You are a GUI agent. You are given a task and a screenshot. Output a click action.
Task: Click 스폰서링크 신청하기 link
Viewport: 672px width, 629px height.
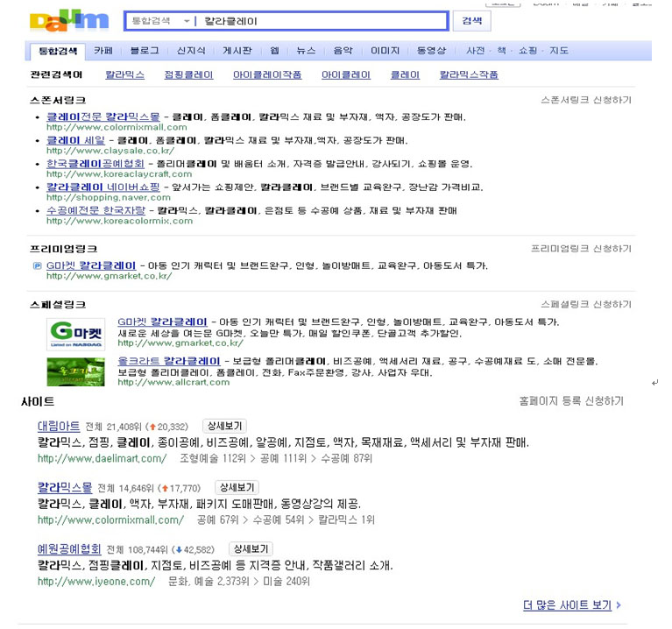click(x=586, y=100)
